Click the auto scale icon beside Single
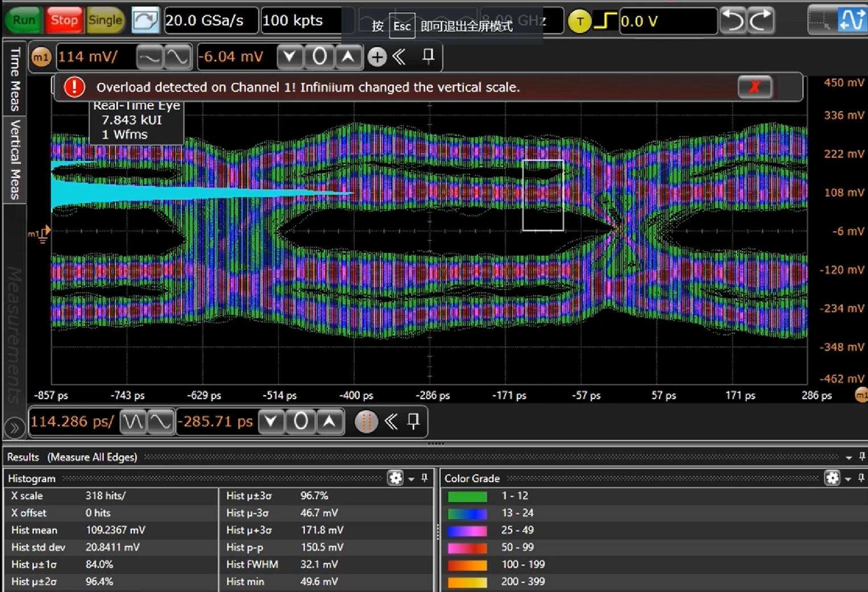The height and width of the screenshot is (592, 868). pyautogui.click(x=145, y=20)
